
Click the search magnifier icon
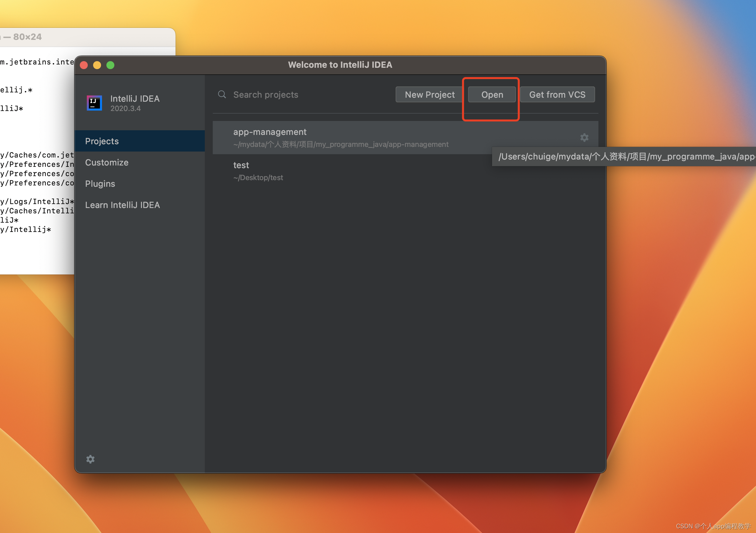tap(222, 95)
